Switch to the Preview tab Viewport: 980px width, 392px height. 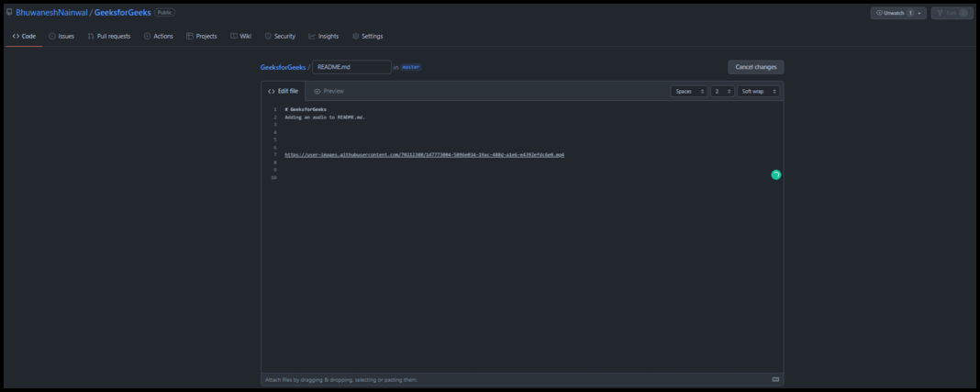coord(329,91)
